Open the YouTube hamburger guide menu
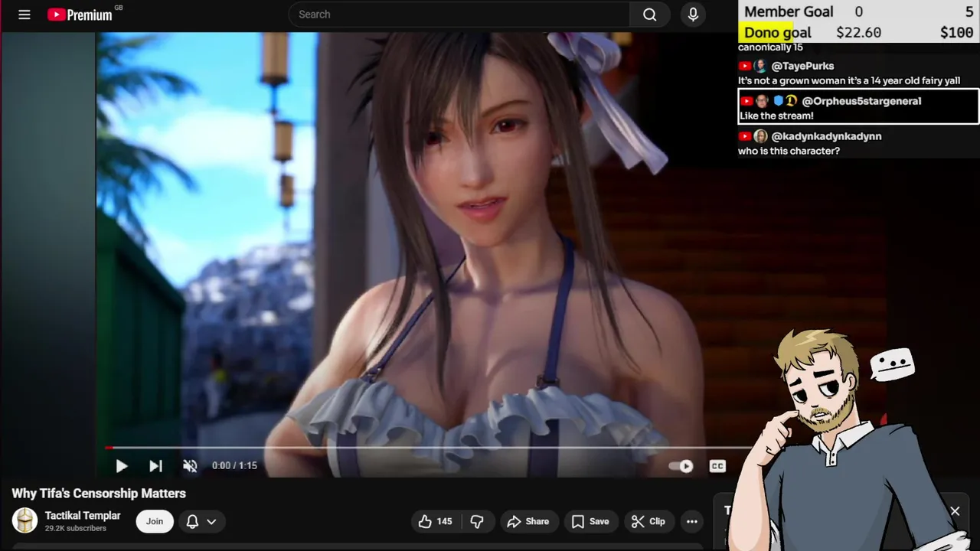980x551 pixels. (x=24, y=15)
